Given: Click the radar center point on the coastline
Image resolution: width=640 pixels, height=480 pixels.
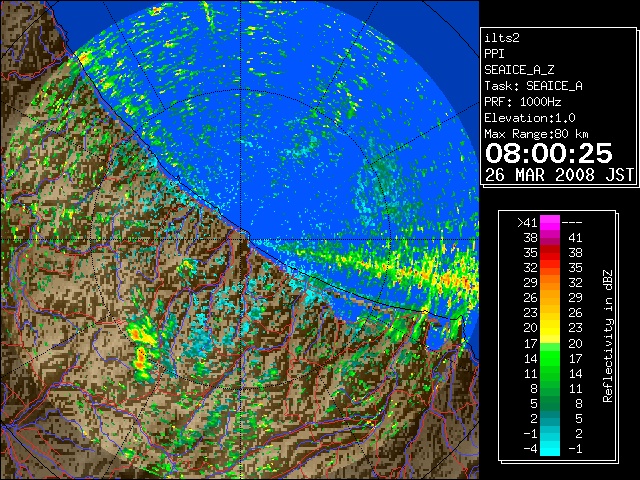Looking at the screenshot, I should (x=241, y=239).
